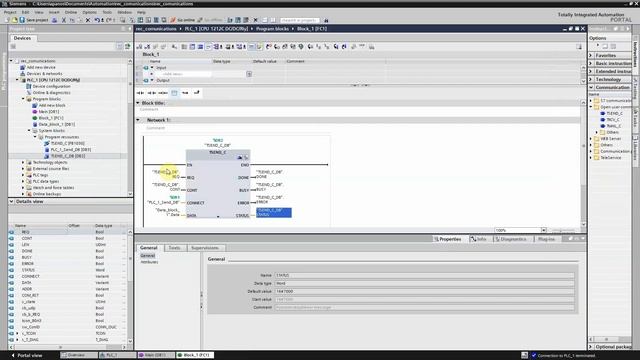Select TSEND_C in instructions list

pos(614,113)
